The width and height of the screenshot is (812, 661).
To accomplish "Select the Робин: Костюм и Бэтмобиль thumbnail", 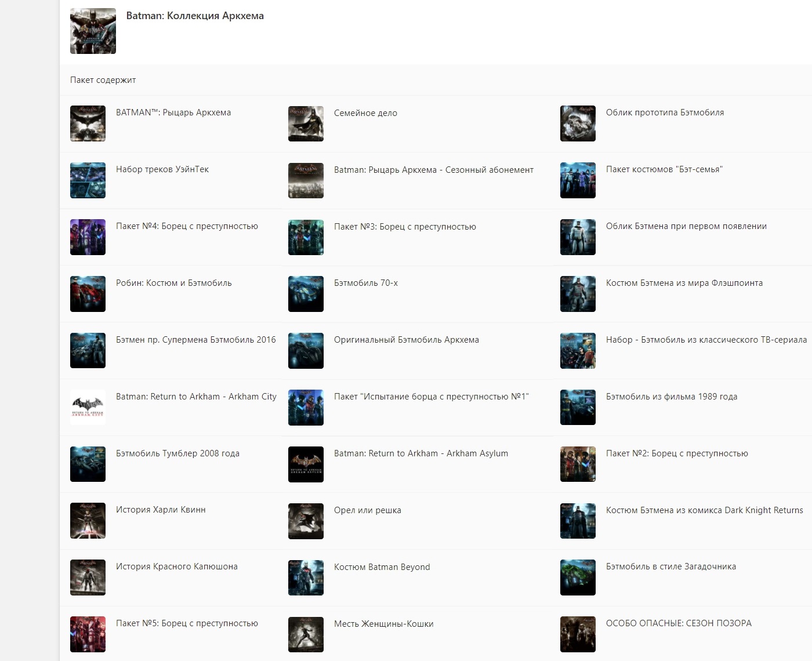I will pos(88,294).
